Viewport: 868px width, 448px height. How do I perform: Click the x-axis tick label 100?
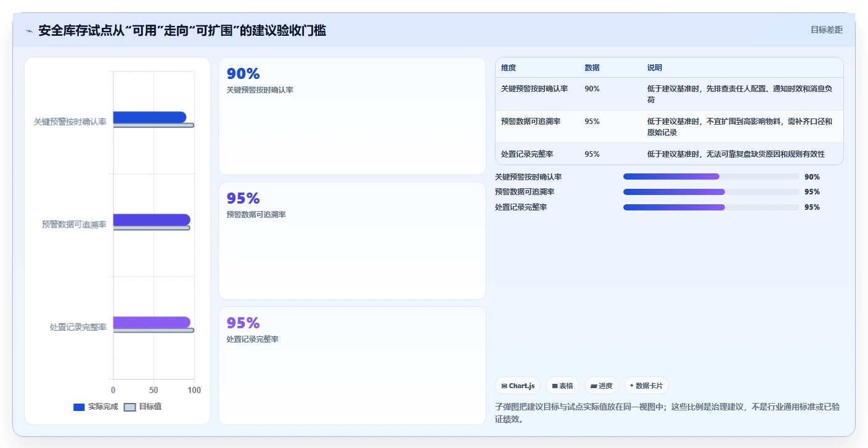tap(194, 390)
